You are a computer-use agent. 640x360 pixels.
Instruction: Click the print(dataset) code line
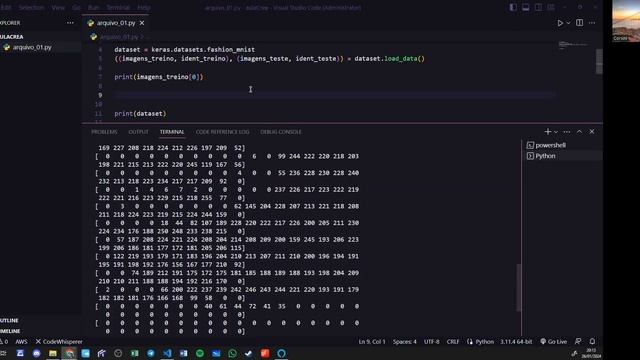click(x=140, y=113)
